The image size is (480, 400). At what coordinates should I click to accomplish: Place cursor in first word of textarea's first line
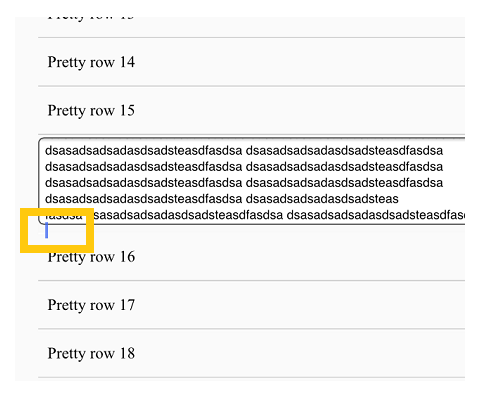[144, 151]
